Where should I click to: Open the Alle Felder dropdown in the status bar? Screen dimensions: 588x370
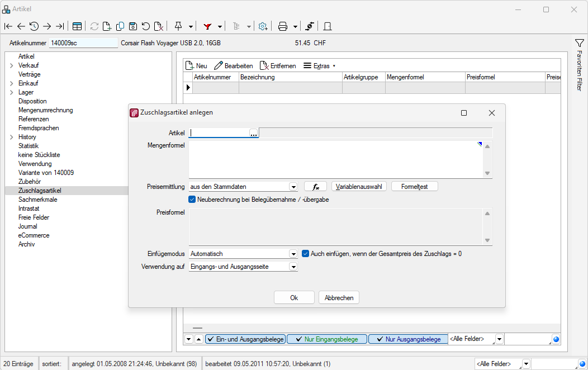[526, 364]
